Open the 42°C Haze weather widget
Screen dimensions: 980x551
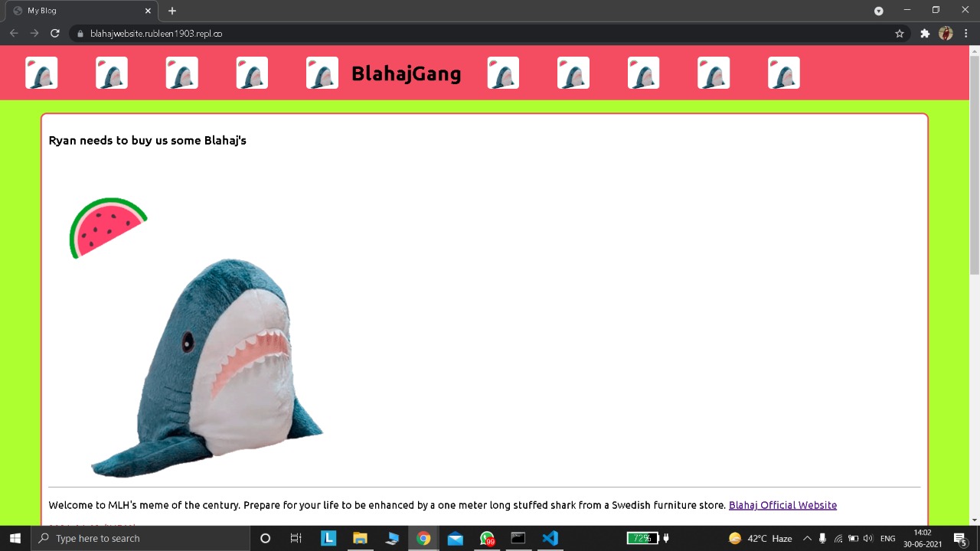[x=760, y=538]
